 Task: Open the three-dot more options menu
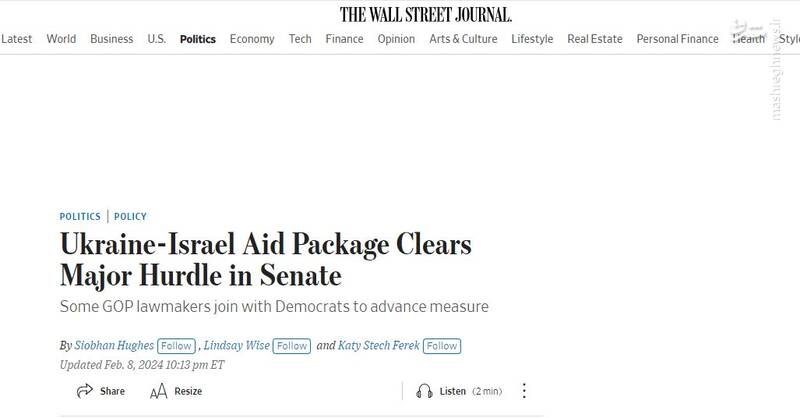pyautogui.click(x=524, y=391)
